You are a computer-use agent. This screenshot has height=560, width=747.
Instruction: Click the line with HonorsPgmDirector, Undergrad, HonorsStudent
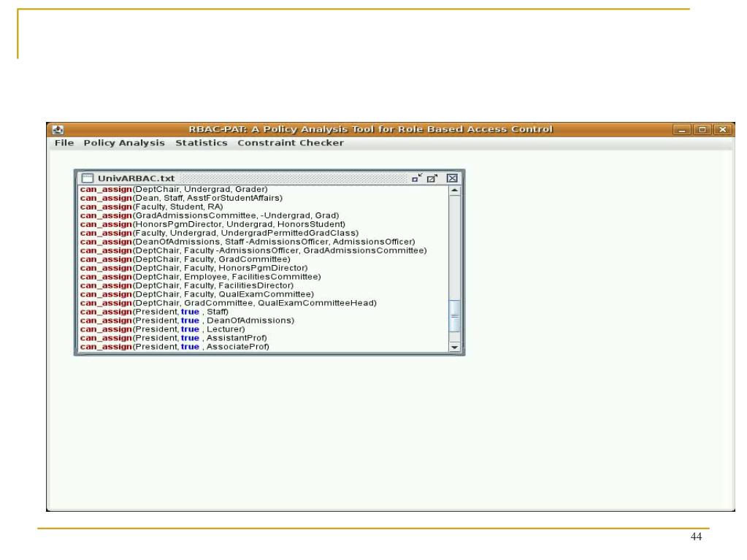(x=212, y=224)
